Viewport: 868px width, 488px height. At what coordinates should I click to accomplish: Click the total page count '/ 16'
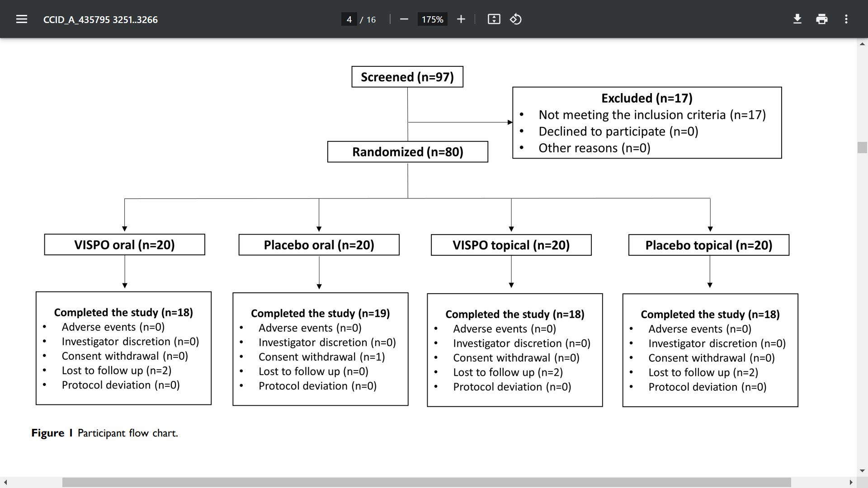(x=368, y=19)
